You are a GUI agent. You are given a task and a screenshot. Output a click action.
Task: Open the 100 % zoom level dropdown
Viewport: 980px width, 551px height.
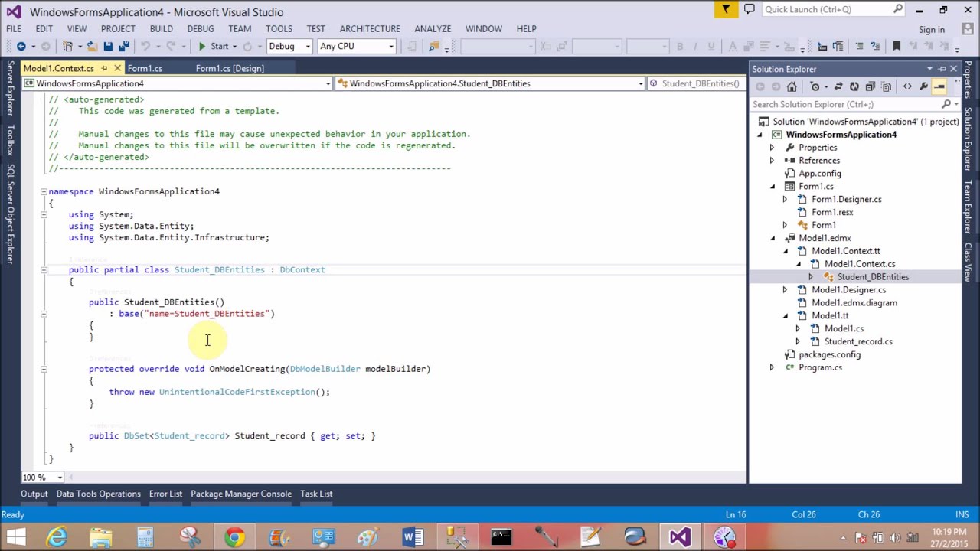click(x=42, y=477)
